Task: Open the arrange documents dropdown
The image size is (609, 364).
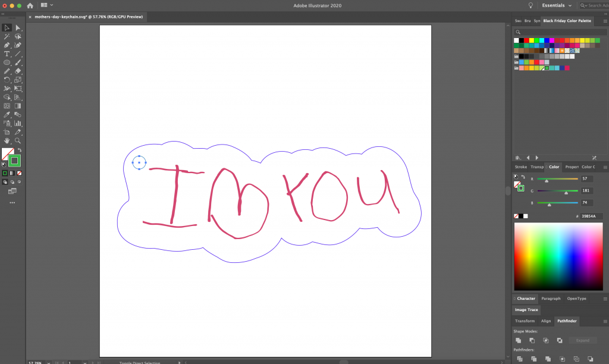Action: click(x=46, y=5)
